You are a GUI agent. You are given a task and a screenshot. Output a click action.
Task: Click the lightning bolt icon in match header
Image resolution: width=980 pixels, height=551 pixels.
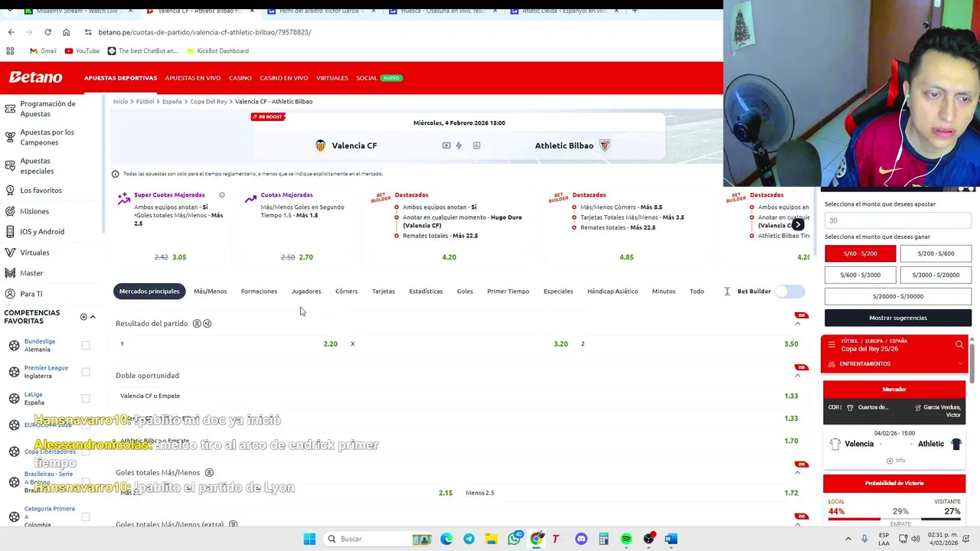tap(459, 145)
